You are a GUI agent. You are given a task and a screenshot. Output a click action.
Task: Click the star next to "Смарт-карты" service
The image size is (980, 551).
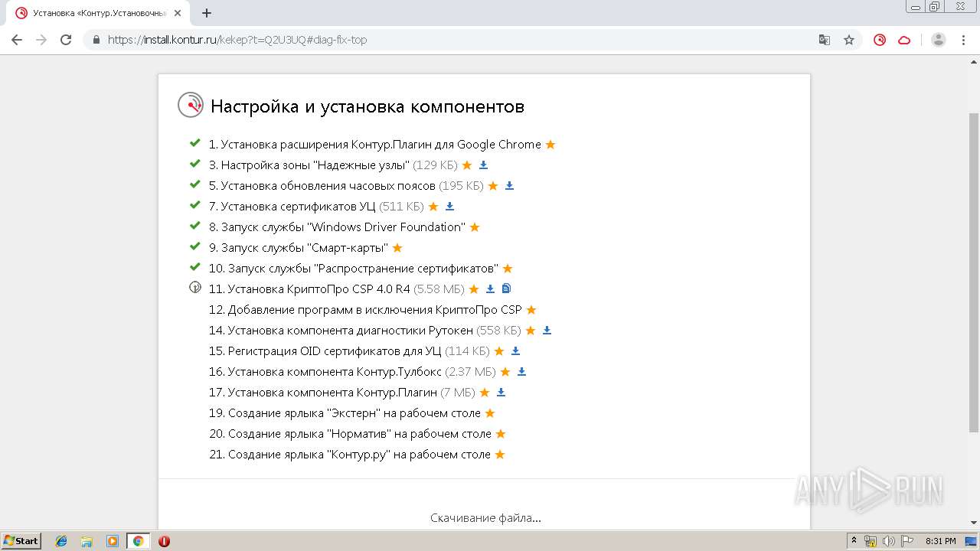397,248
